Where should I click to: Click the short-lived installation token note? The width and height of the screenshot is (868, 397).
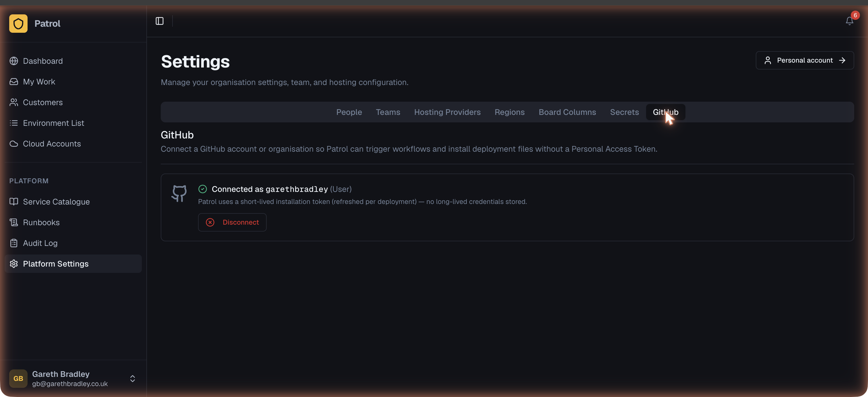(362, 202)
